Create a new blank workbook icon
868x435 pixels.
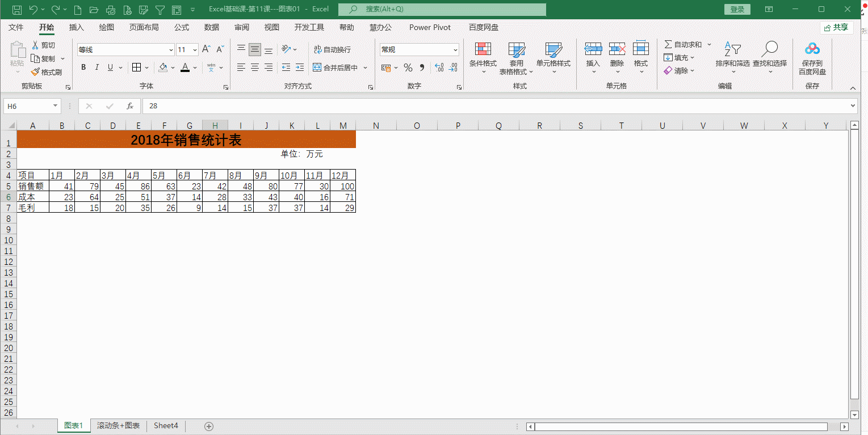pyautogui.click(x=78, y=10)
